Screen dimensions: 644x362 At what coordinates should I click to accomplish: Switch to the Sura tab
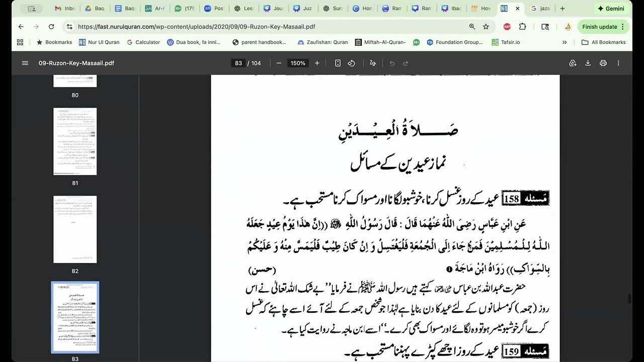coord(333,9)
